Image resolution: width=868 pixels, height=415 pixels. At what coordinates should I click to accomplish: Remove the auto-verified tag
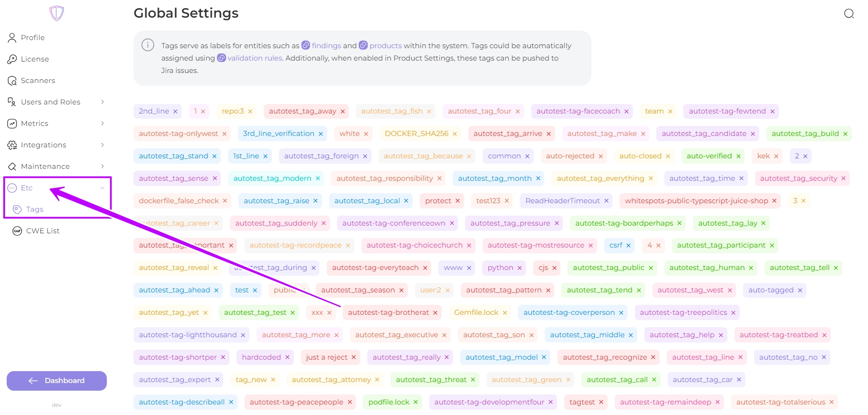pos(738,156)
